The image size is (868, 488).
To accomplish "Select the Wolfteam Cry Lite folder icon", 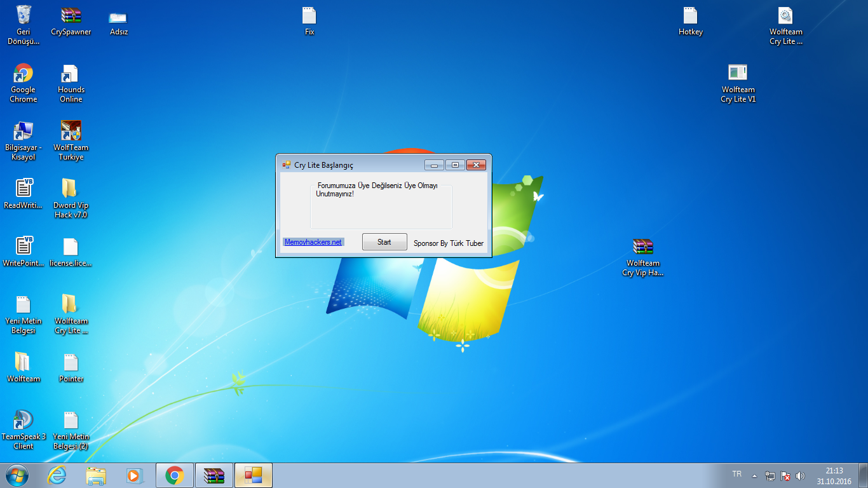I will point(71,315).
